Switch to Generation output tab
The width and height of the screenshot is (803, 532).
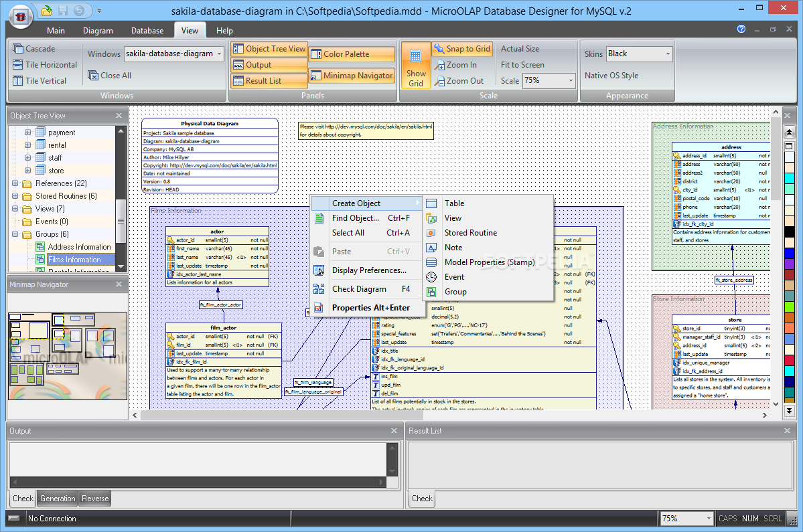click(58, 499)
